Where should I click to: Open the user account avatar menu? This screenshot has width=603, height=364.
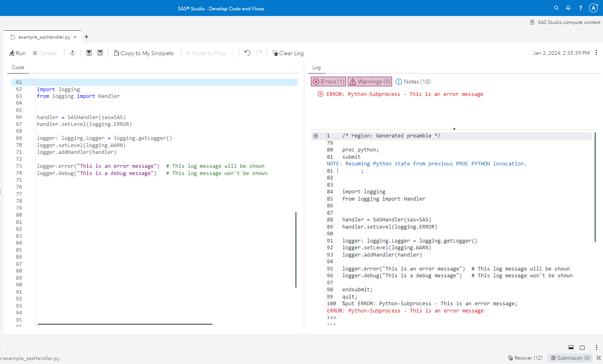point(593,8)
